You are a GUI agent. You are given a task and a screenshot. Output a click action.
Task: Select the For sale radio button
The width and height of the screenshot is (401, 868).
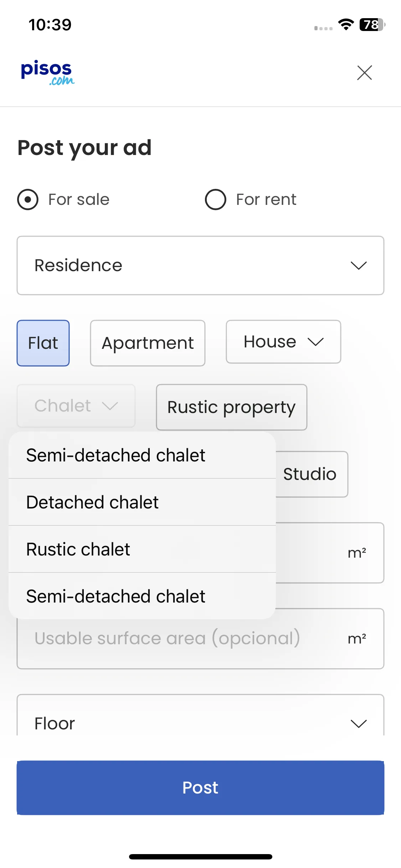(28, 200)
